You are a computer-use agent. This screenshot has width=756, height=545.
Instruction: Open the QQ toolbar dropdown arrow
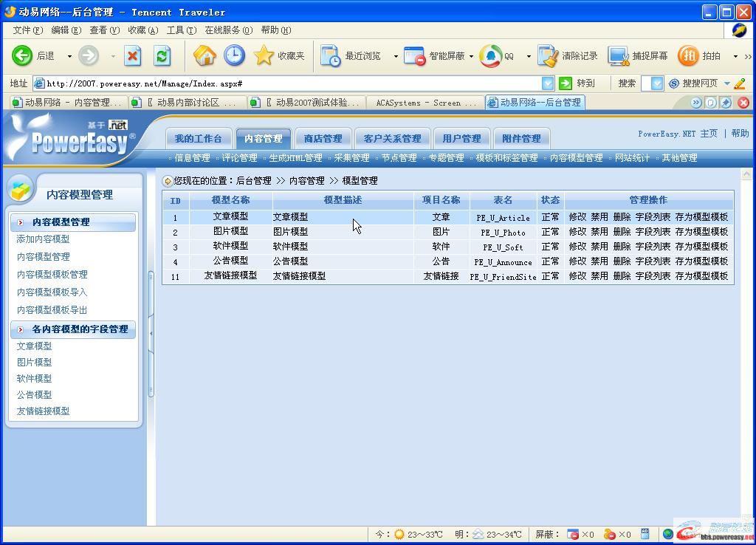(x=527, y=55)
